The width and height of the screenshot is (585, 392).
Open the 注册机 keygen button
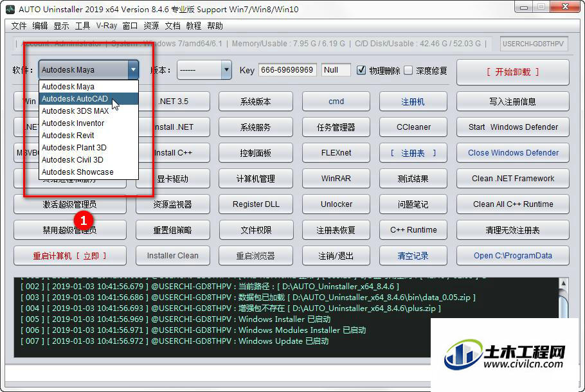413,102
